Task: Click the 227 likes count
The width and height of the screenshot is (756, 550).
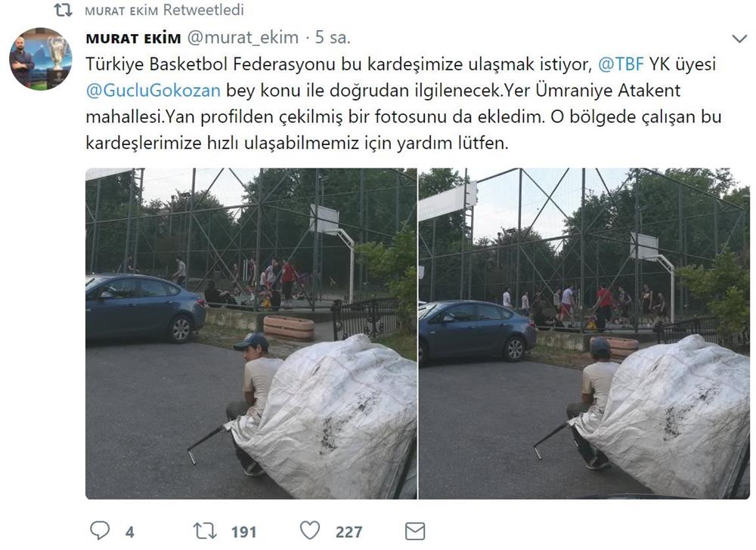Action: pyautogui.click(x=349, y=532)
